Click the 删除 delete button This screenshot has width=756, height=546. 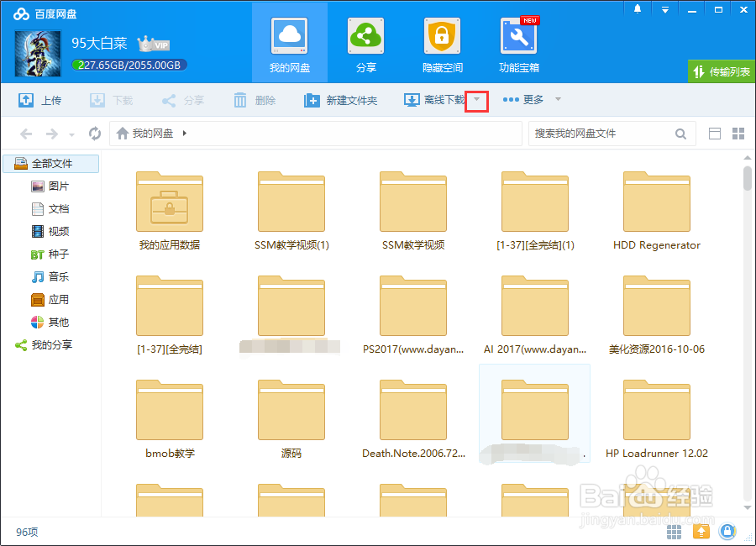(255, 100)
